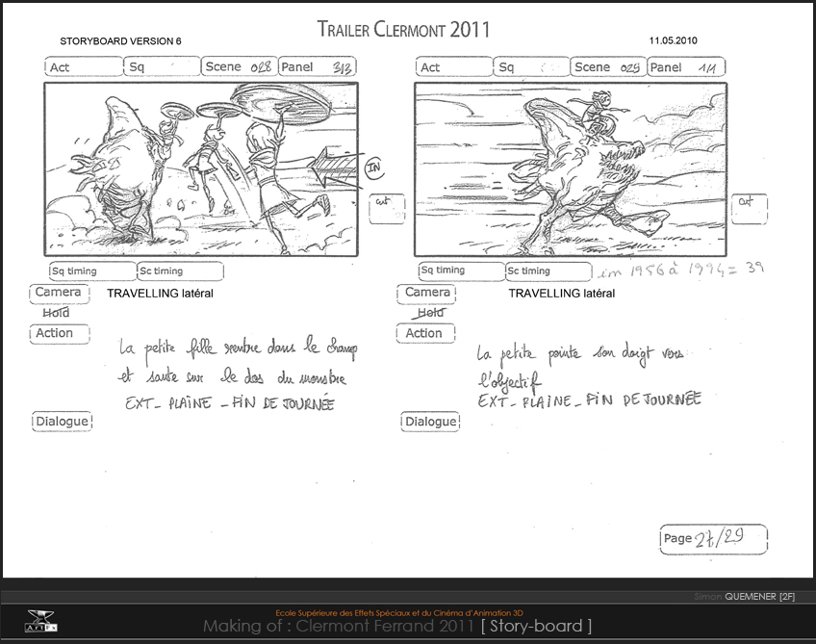Viewport: 816px width, 644px height.
Task: Select the Act field of the left panel
Action: pyautogui.click(x=84, y=67)
